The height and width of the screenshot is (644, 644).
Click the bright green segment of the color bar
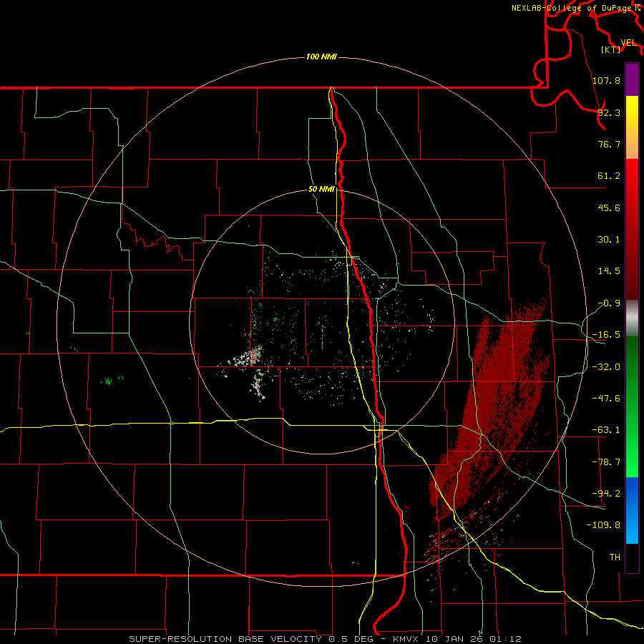632,406
